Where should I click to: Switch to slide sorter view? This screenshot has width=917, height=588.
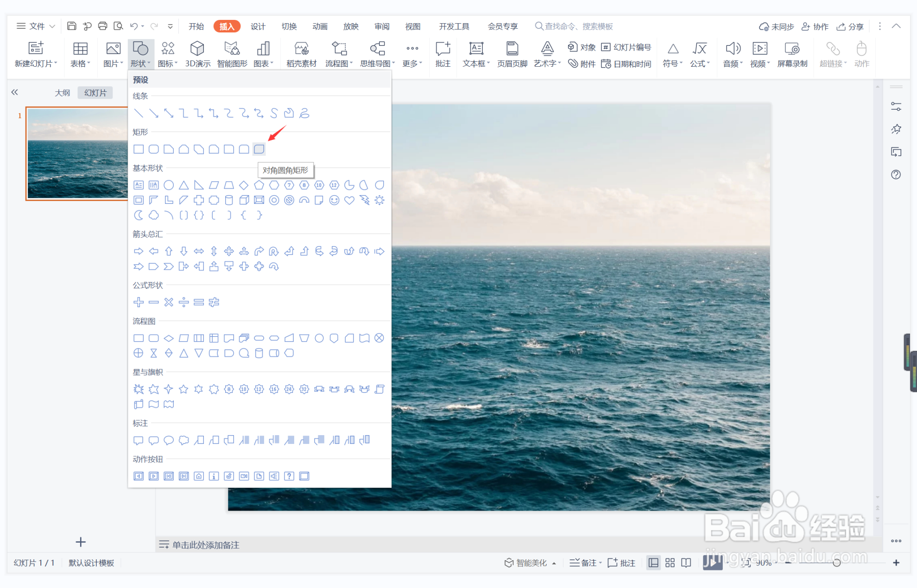pyautogui.click(x=670, y=563)
